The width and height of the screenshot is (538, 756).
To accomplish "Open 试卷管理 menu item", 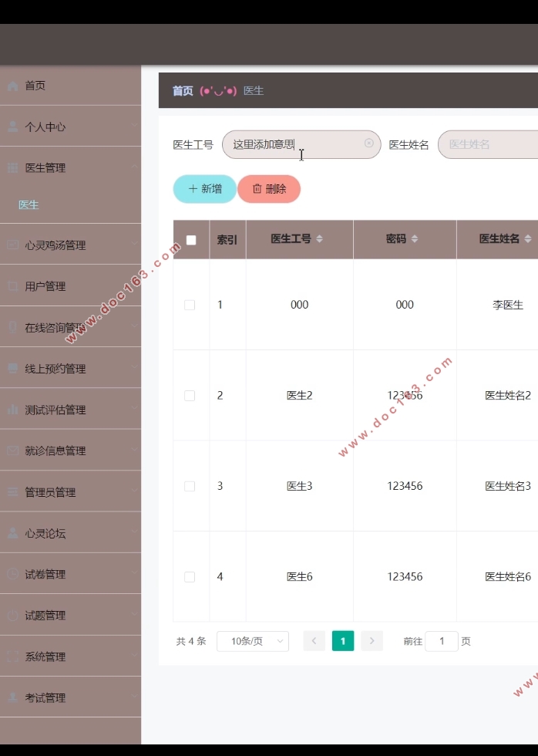I will click(70, 574).
